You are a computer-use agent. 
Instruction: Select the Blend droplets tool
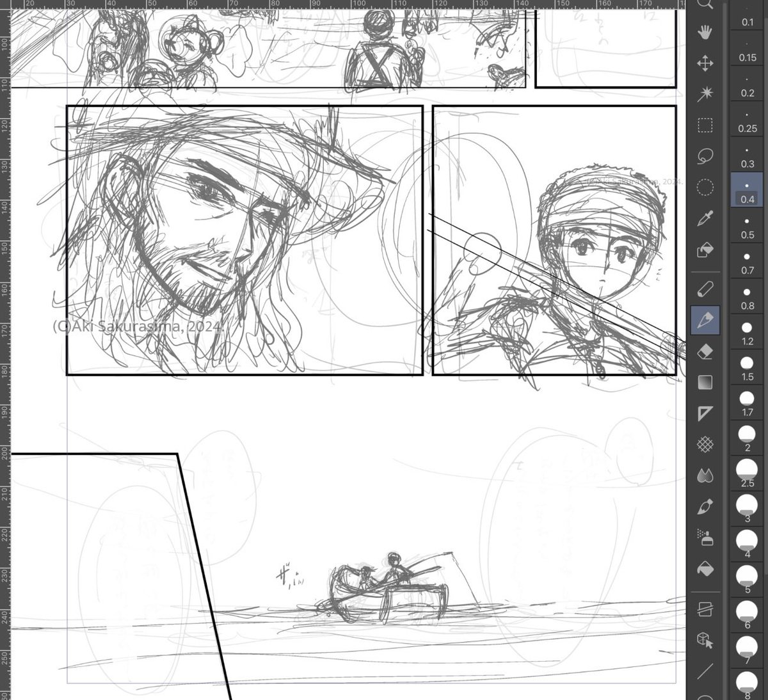[705, 476]
